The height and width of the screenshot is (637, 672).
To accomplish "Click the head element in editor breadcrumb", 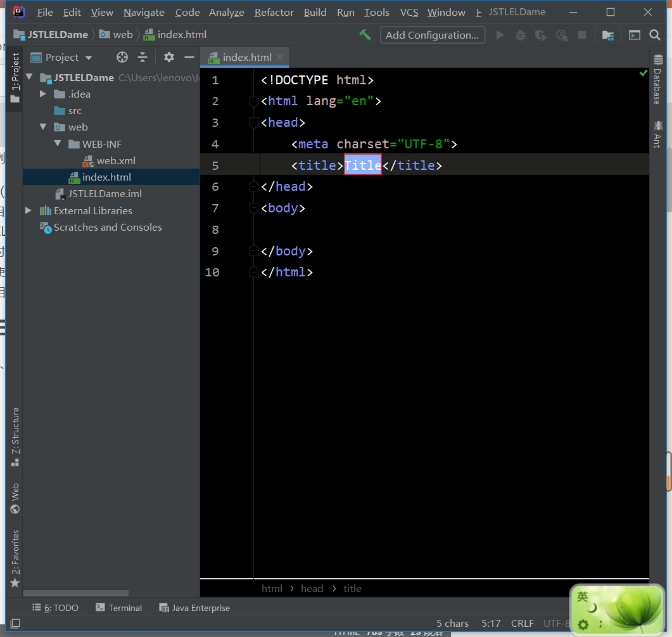I will [312, 589].
